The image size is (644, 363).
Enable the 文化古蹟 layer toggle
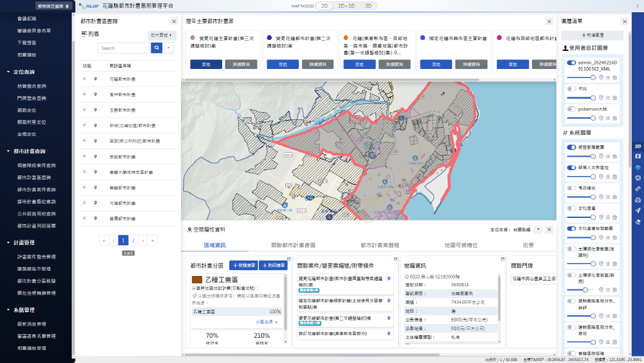coord(571,208)
